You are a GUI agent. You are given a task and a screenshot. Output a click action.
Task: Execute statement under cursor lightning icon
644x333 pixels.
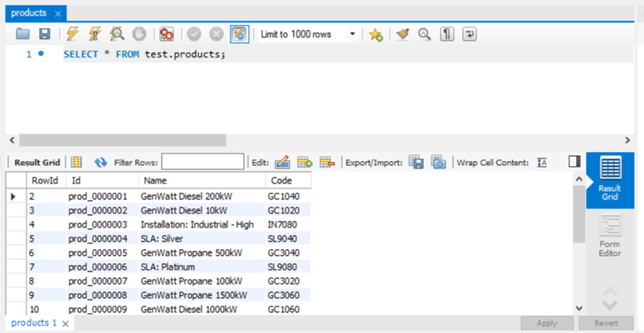point(95,34)
